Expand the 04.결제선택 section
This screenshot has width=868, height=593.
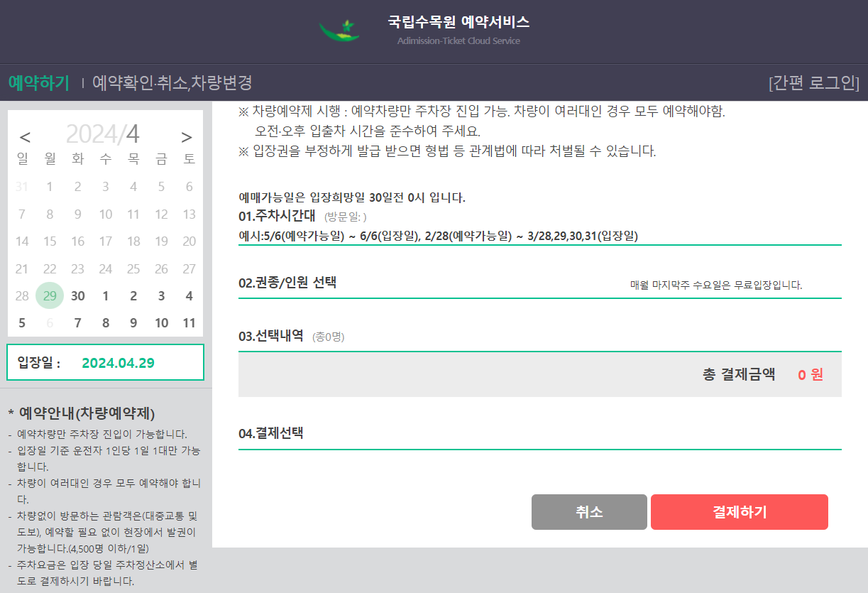271,432
